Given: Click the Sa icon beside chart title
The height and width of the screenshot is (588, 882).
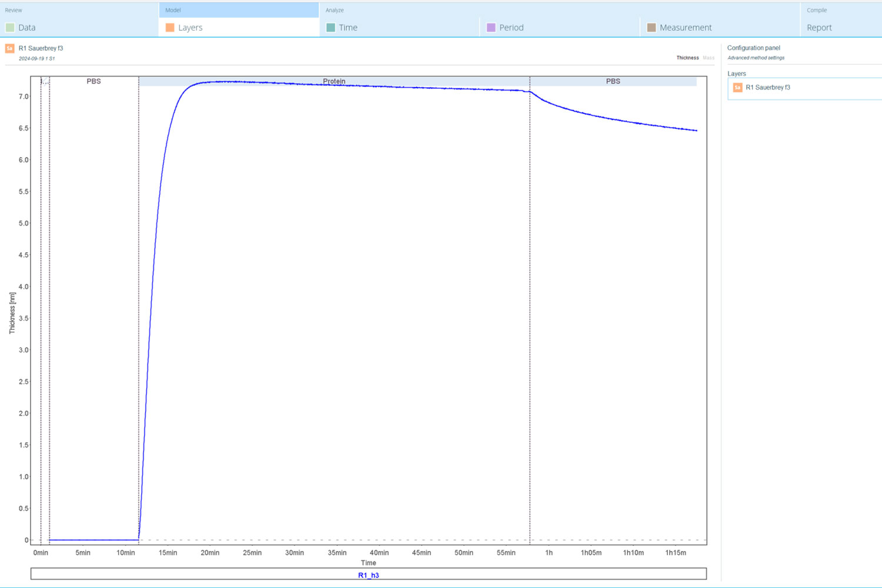Looking at the screenshot, I should (9, 48).
